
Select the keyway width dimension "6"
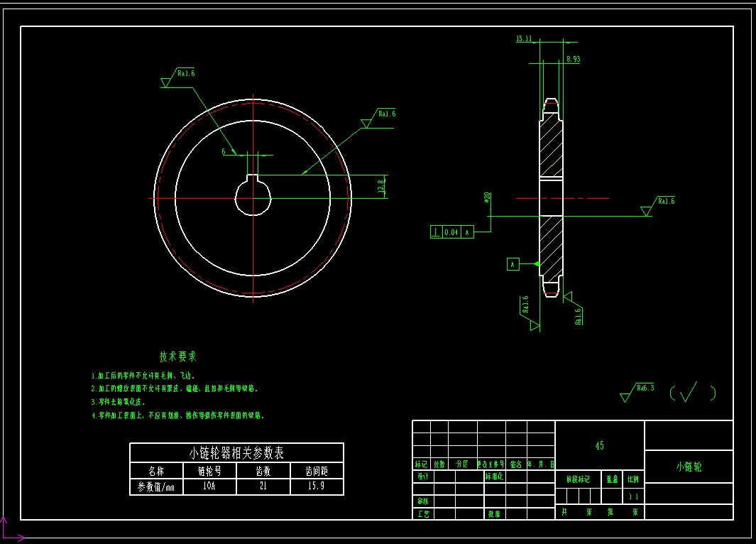click(x=223, y=151)
